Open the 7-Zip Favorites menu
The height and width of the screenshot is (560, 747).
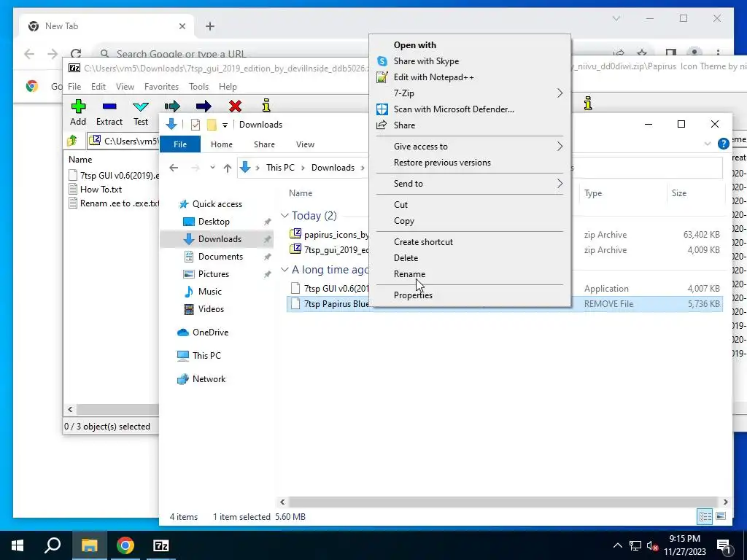[161, 87]
